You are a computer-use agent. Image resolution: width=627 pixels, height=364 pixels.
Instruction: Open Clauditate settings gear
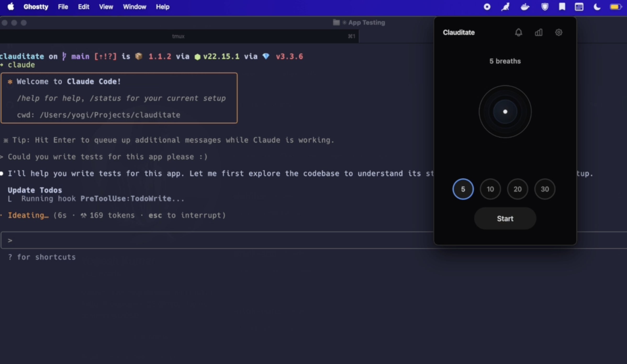pyautogui.click(x=559, y=32)
